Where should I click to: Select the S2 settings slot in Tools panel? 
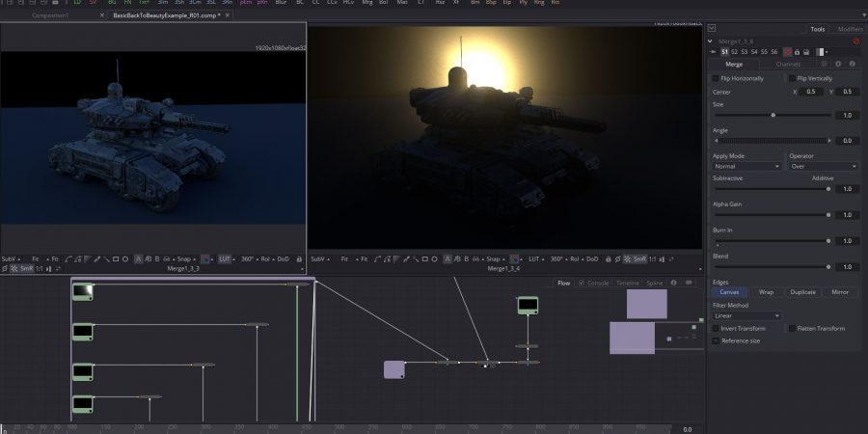point(735,51)
